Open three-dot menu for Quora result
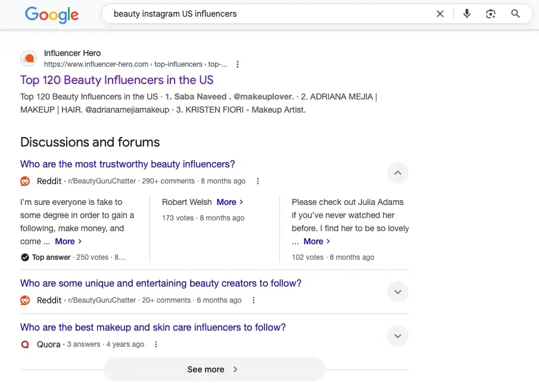This screenshot has width=539, height=392. [x=156, y=344]
